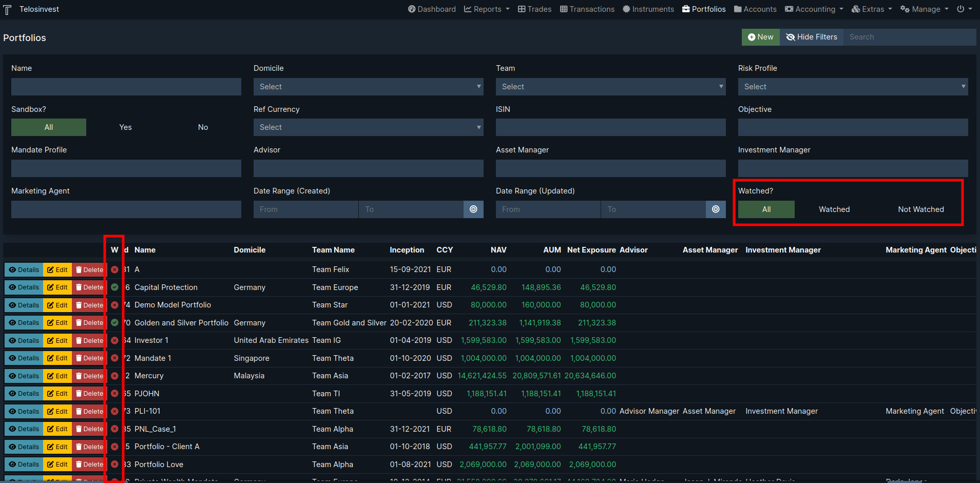Filter by Watched portfolios
Screen dimensions: 980x483
[x=834, y=209]
